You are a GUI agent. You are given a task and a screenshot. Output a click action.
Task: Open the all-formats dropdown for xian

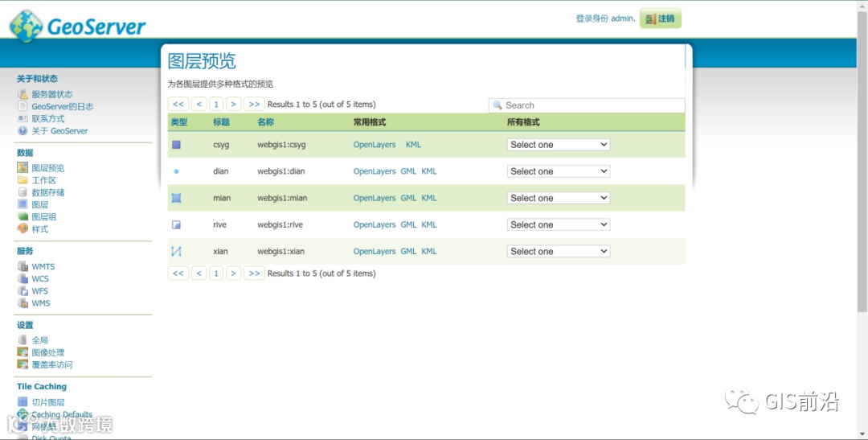coord(559,251)
